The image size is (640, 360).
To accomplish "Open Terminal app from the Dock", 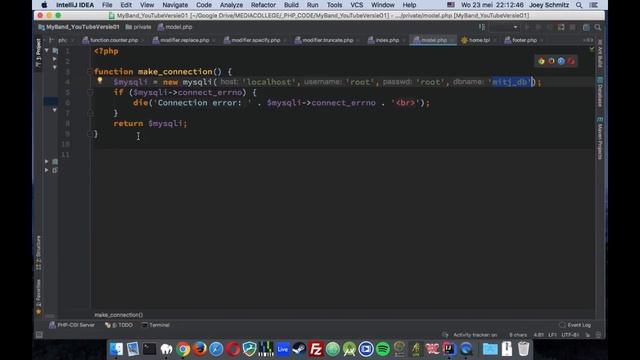I will [149, 349].
